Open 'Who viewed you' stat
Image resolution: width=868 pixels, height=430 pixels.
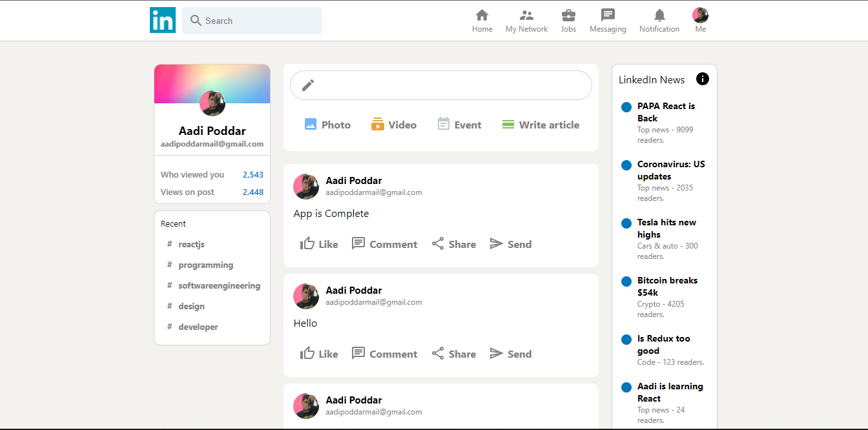click(212, 174)
